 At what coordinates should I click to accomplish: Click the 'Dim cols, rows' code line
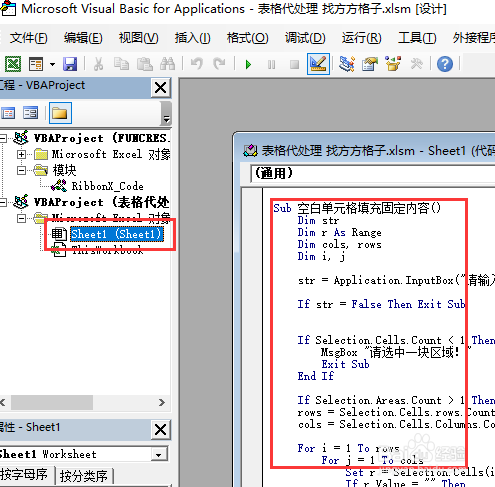[339, 245]
